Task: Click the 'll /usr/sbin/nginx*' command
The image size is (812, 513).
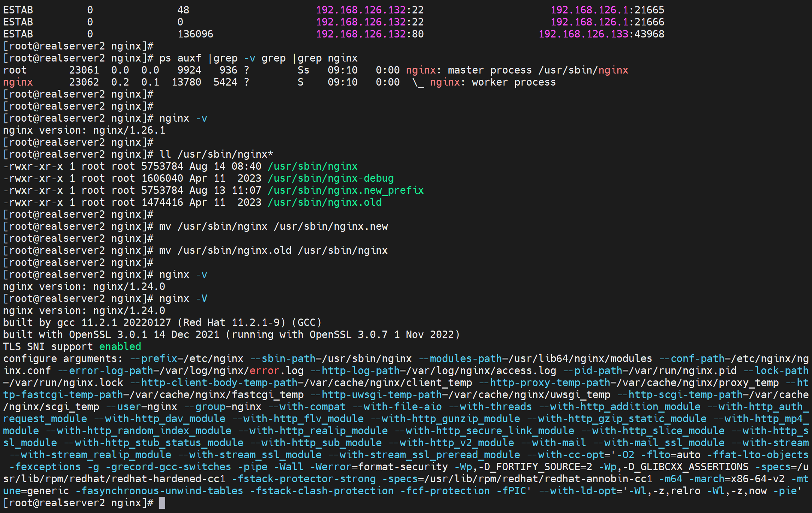Action: [216, 154]
